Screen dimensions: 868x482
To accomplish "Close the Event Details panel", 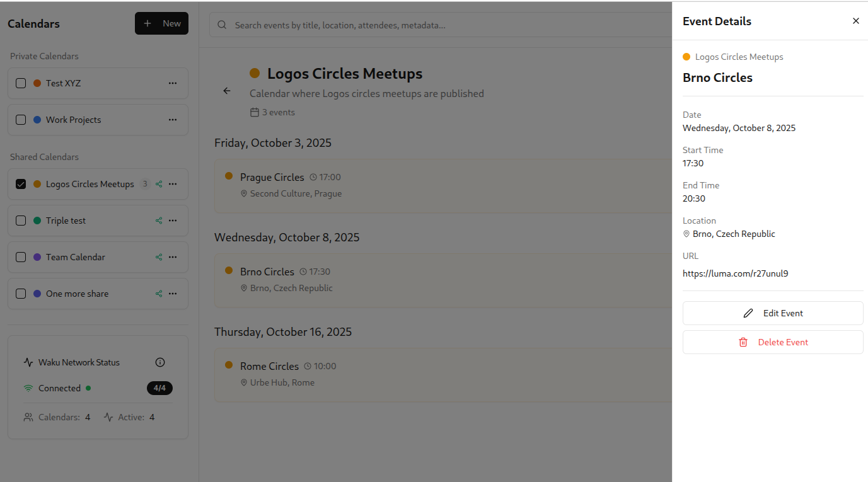I will [856, 21].
